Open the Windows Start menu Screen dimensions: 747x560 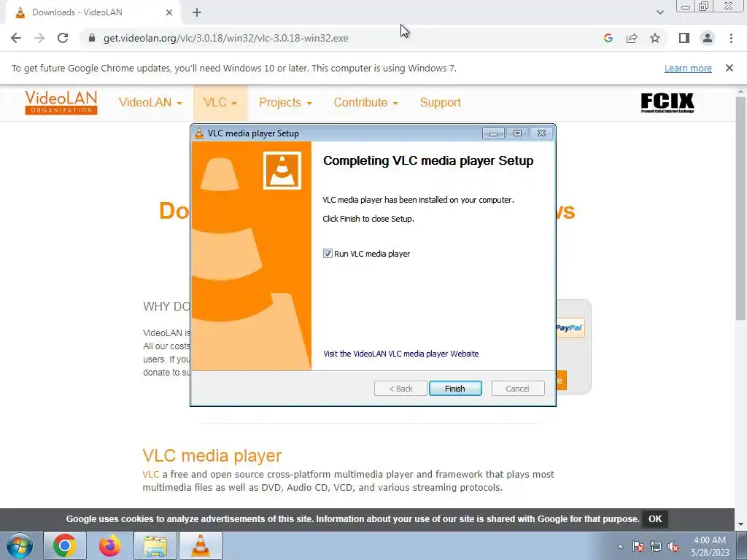[x=19, y=545]
